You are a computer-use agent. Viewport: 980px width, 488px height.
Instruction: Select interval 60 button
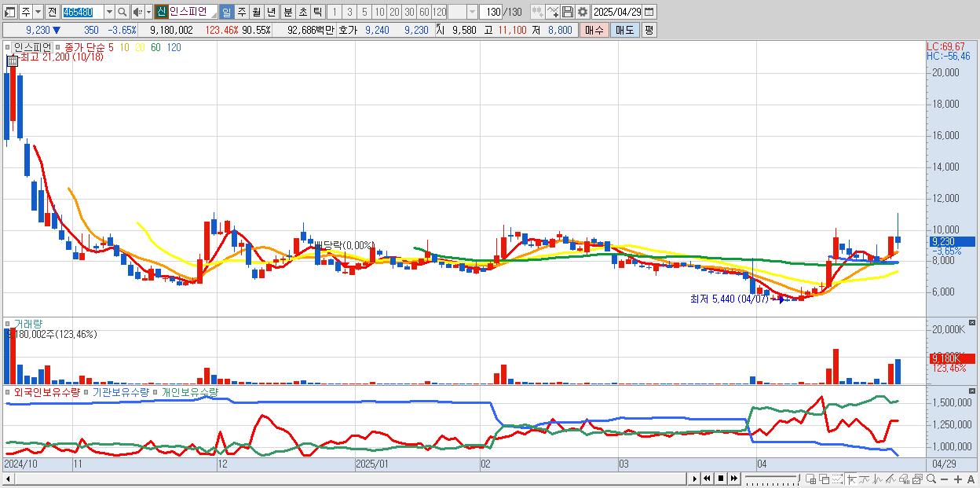(424, 12)
